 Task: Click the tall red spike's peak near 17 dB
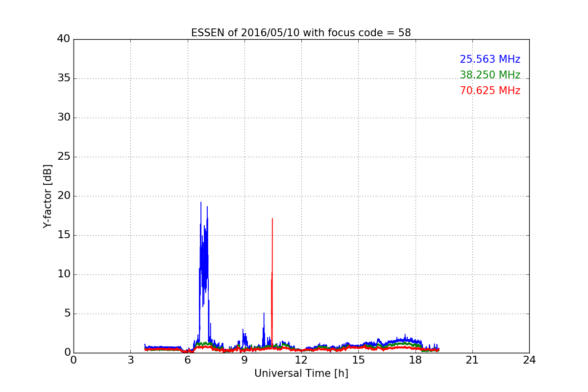coord(272,219)
